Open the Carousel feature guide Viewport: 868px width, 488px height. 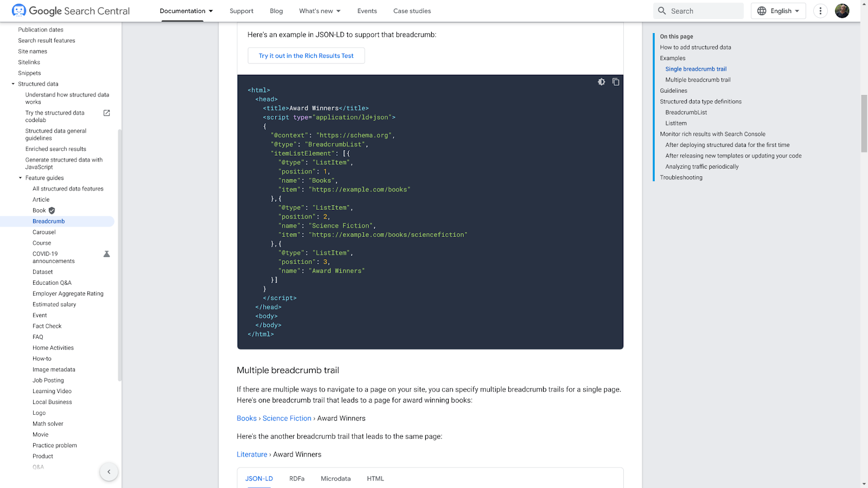44,232
